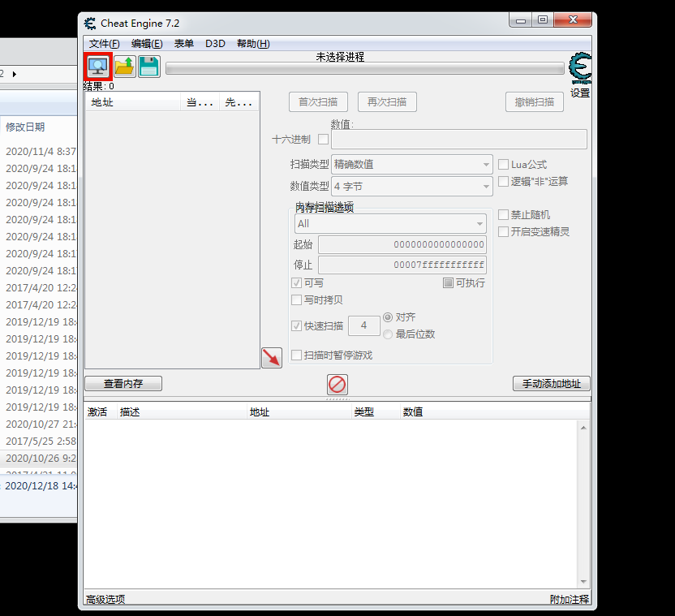Click 附加注释 in the status bar
The height and width of the screenshot is (616, 675).
tap(569, 599)
